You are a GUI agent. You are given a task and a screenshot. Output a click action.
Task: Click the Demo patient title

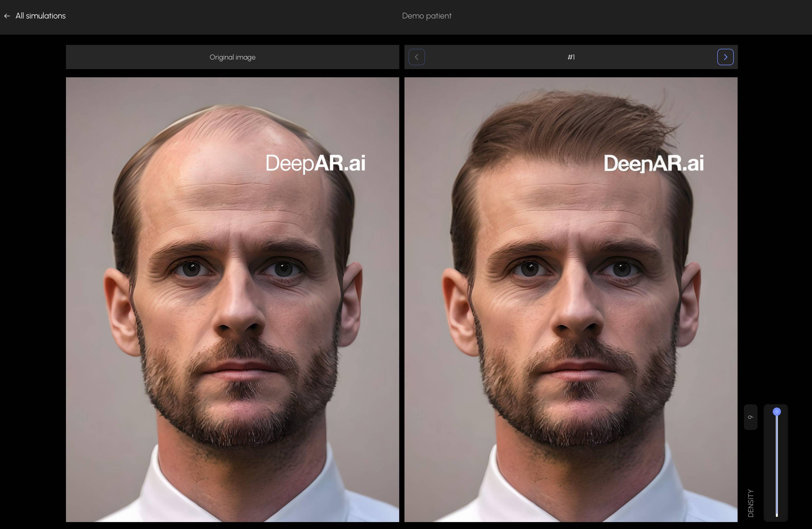point(427,16)
